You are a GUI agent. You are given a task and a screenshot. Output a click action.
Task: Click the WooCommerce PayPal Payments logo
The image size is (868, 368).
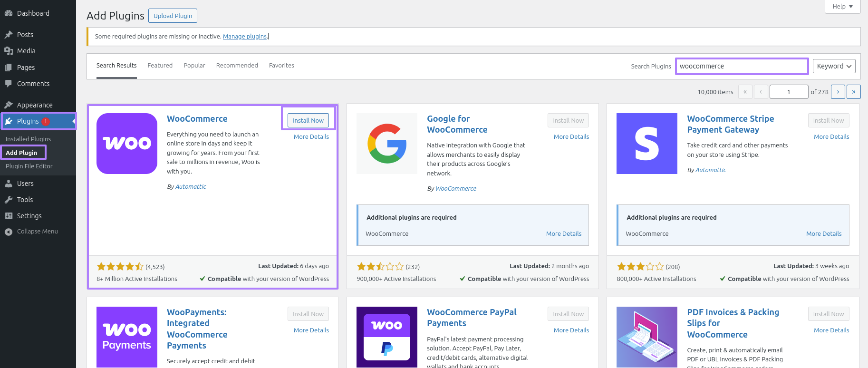point(387,337)
